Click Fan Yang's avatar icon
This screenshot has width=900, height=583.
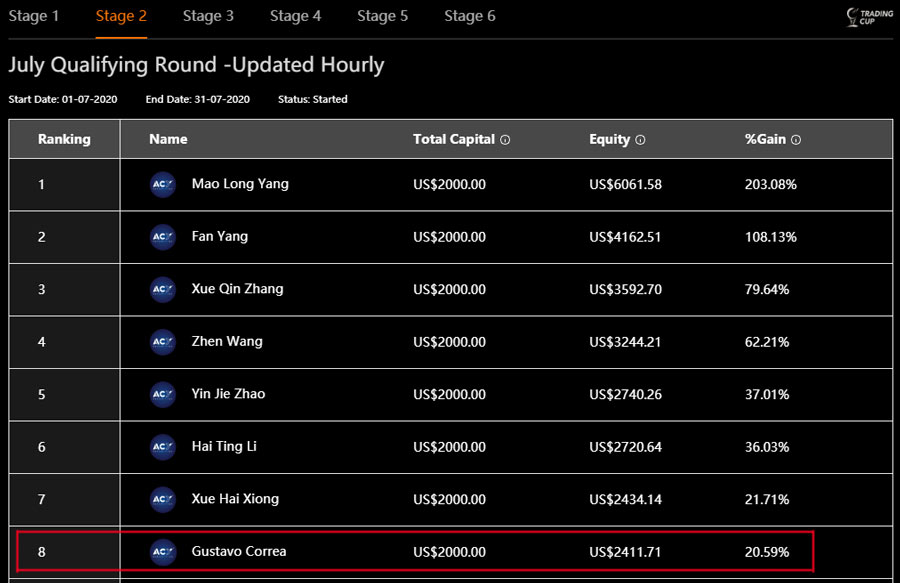pos(163,237)
